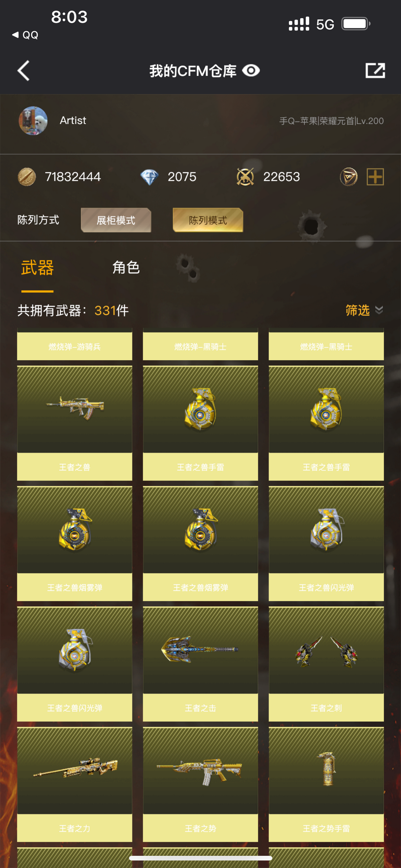Image resolution: width=401 pixels, height=868 pixels.
Task: Click the gold coin currency icon
Action: point(27,177)
